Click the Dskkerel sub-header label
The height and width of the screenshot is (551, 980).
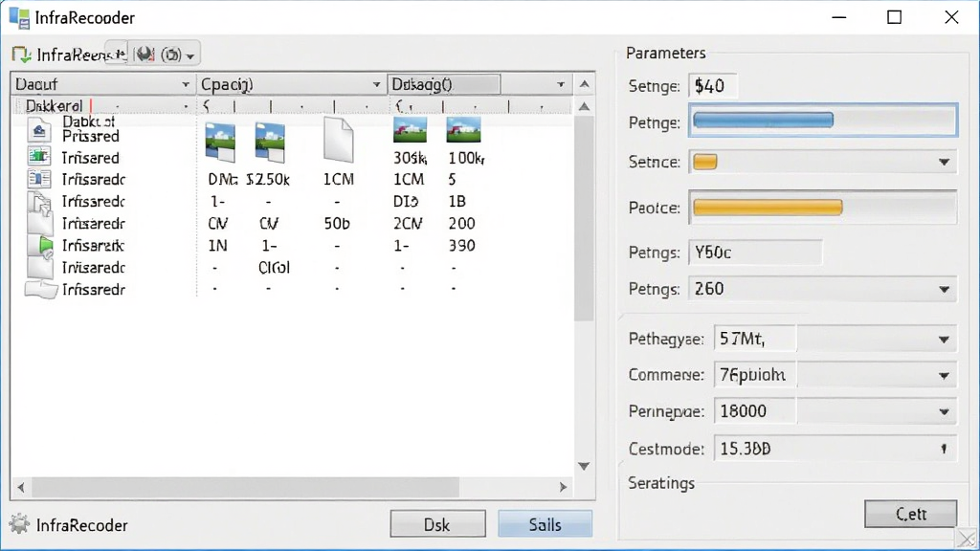pyautogui.click(x=54, y=106)
